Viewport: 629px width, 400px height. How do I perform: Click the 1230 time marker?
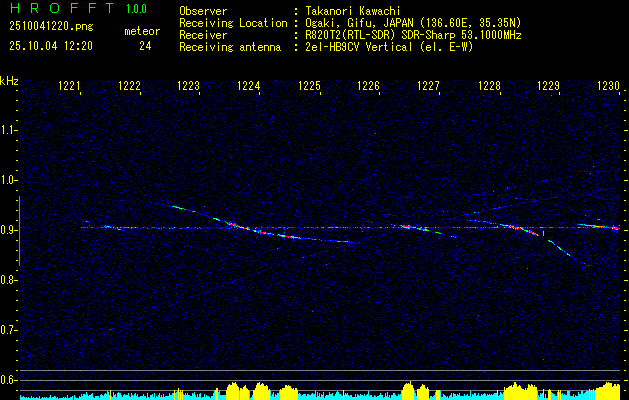609,86
